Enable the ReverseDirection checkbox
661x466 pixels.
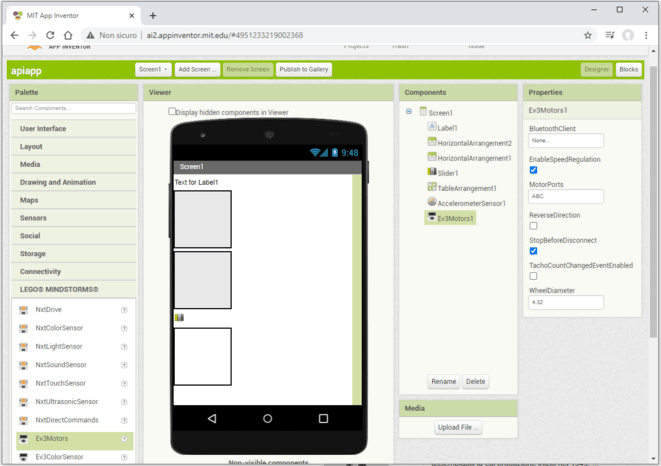point(533,226)
